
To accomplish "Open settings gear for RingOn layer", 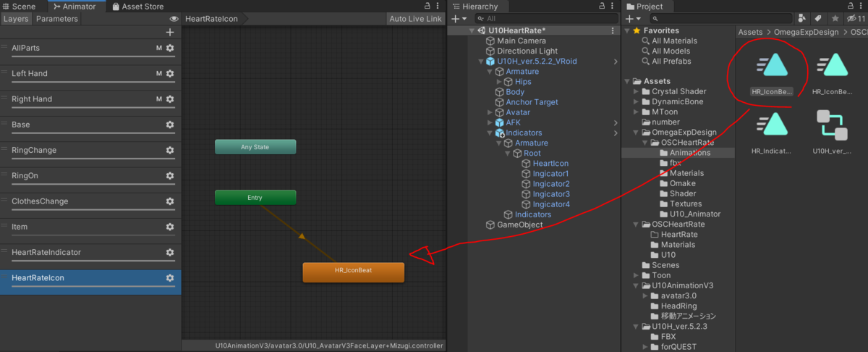I will (170, 176).
